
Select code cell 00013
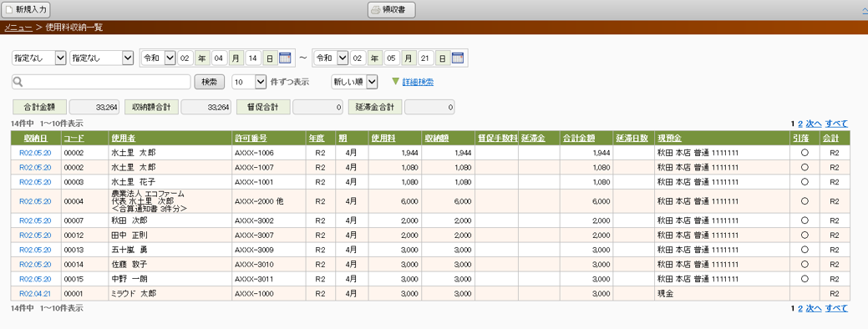pyautogui.click(x=84, y=250)
